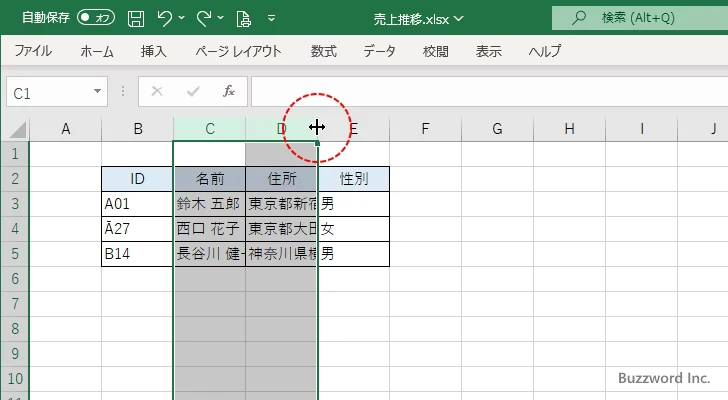Expand Quick Access Toolbar customize arrow
The image size is (728, 400).
click(x=272, y=19)
